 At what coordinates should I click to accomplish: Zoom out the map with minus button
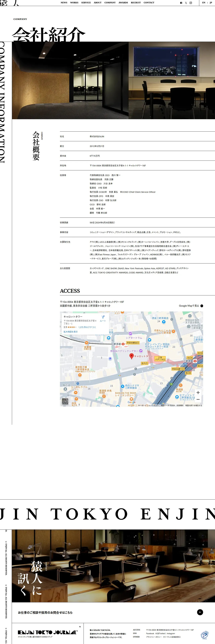click(x=198, y=399)
